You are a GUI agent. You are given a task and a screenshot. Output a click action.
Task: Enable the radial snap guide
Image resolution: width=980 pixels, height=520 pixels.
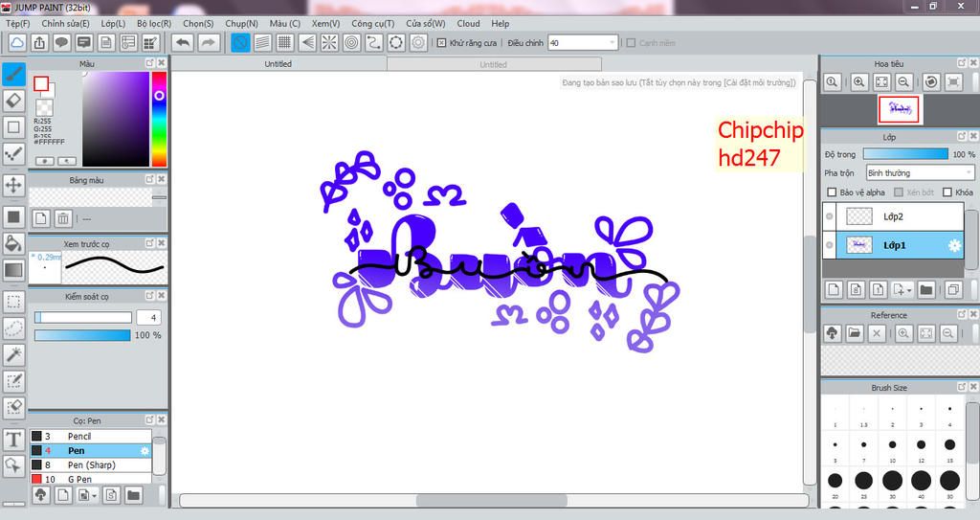coord(329,42)
